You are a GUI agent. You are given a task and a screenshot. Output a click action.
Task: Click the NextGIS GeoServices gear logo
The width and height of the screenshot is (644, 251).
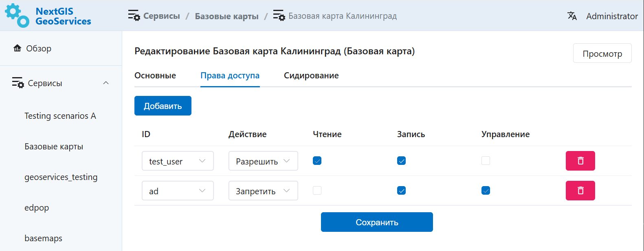[17, 16]
